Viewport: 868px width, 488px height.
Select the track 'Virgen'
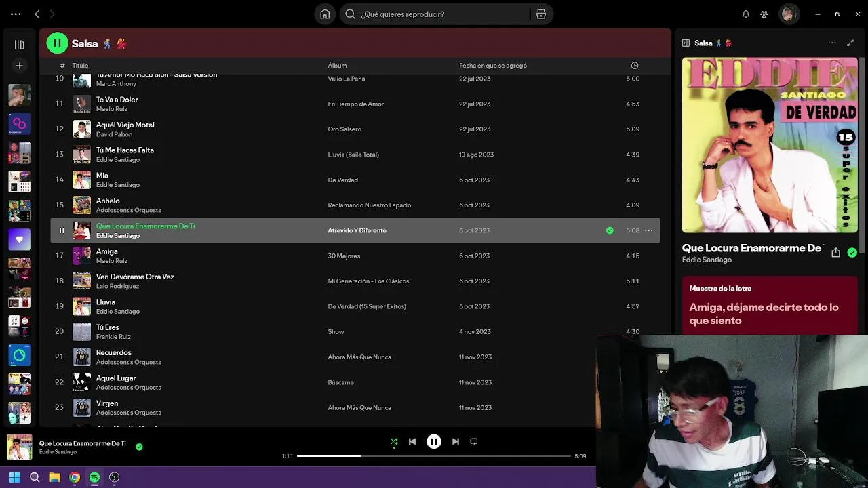point(107,403)
